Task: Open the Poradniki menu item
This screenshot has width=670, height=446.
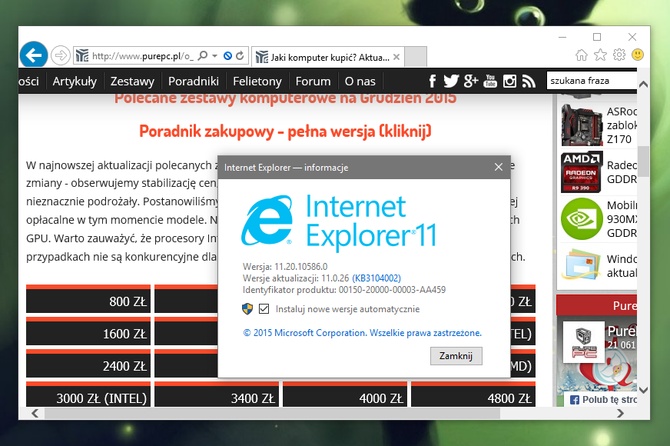Action: pos(193,81)
